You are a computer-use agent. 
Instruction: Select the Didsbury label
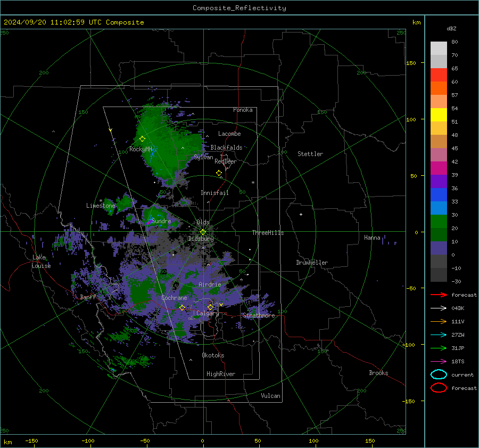tap(201, 239)
